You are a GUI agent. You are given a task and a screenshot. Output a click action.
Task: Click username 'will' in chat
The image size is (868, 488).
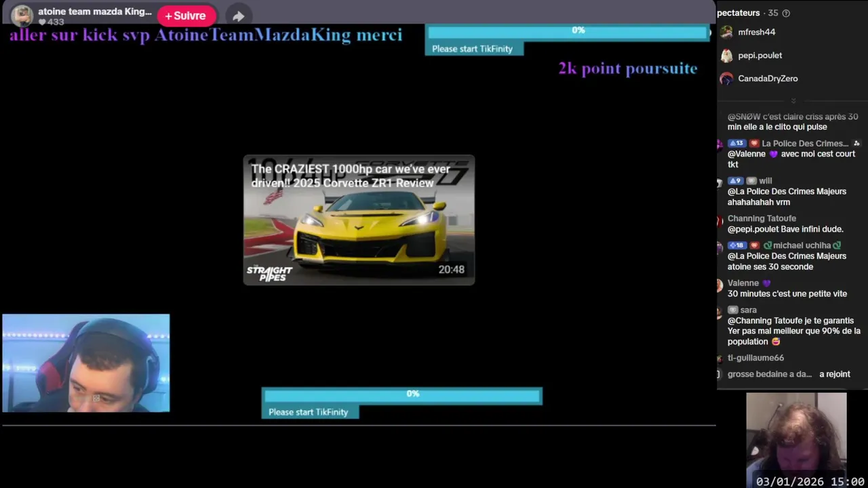[766, 181]
